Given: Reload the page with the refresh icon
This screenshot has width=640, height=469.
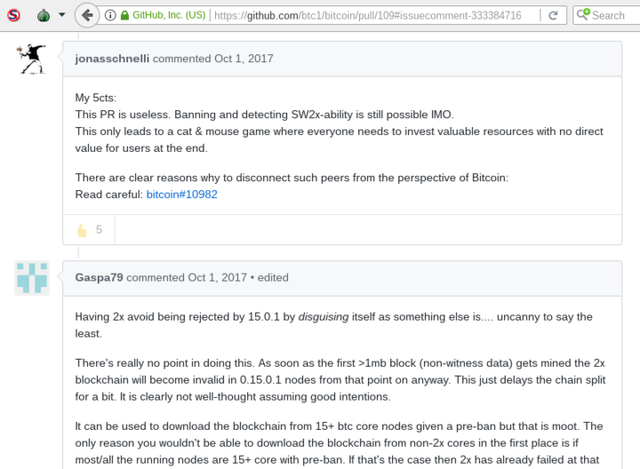Looking at the screenshot, I should pos(553,16).
